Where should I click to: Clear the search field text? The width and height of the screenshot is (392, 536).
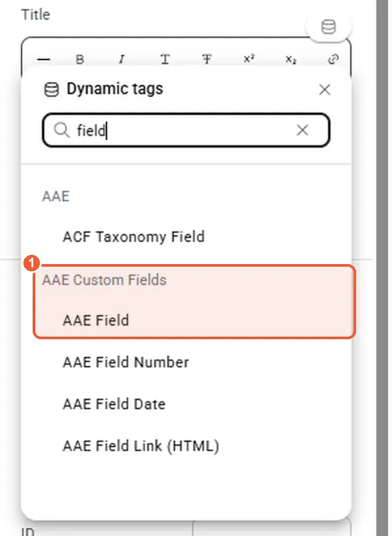[x=302, y=130]
